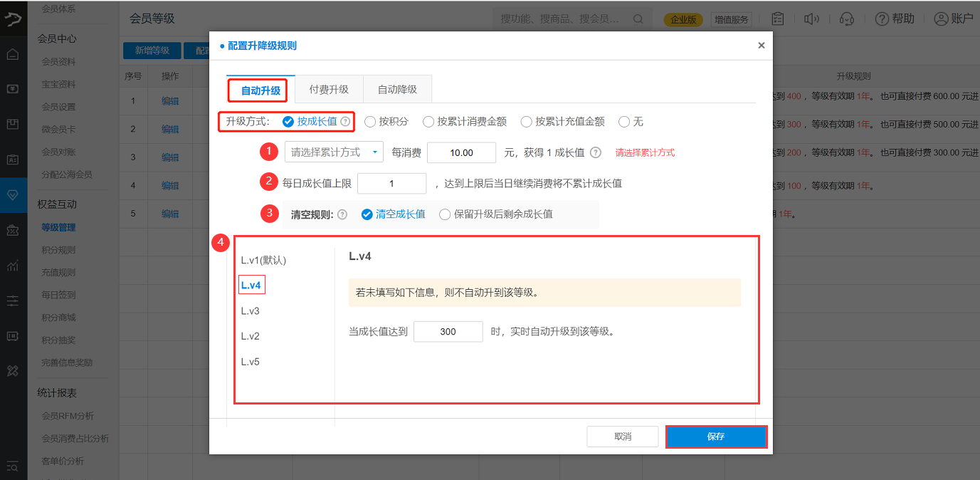Open 积分规则 in the side menu
This screenshot has height=480, width=980.
click(x=58, y=250)
